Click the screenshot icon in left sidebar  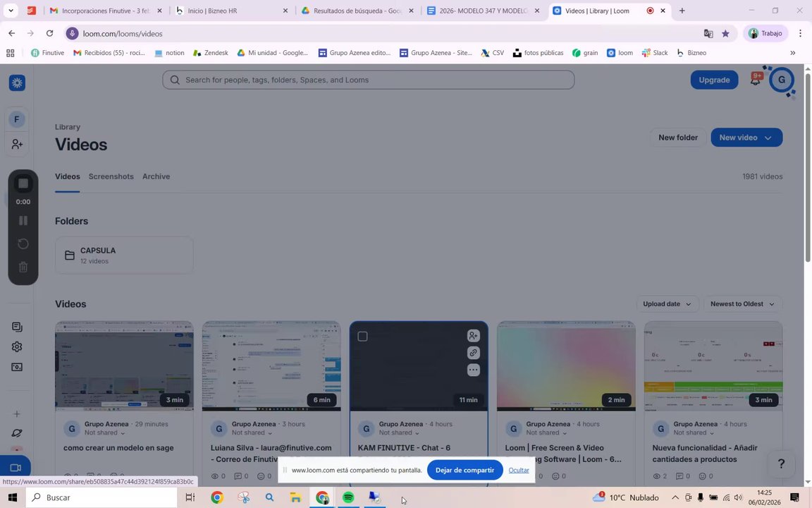point(17,367)
